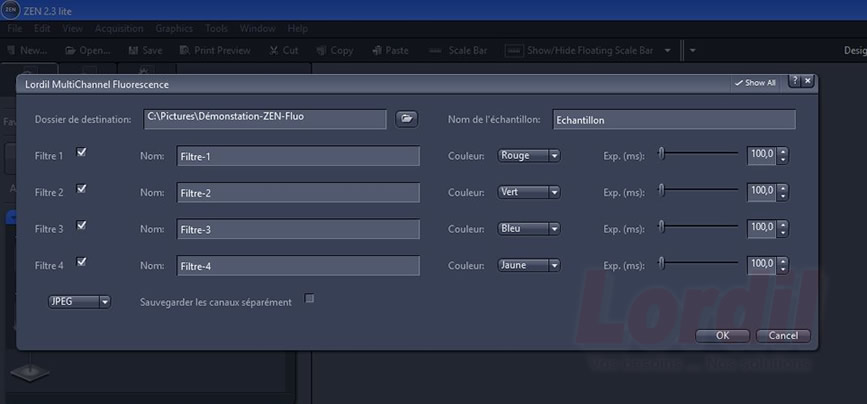Uncheck the Filtre 4 checkbox
The image size is (867, 404).
(x=81, y=261)
